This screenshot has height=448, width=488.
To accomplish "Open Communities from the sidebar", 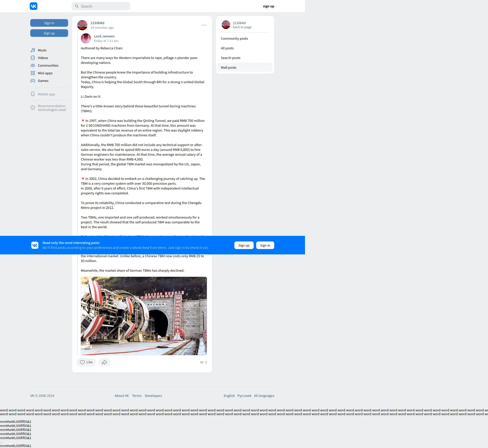I will 48,65.
